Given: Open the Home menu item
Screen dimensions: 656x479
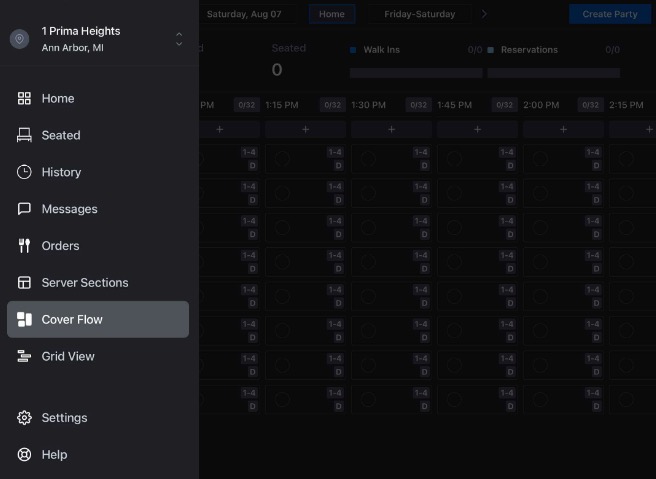Looking at the screenshot, I should pyautogui.click(x=98, y=98).
